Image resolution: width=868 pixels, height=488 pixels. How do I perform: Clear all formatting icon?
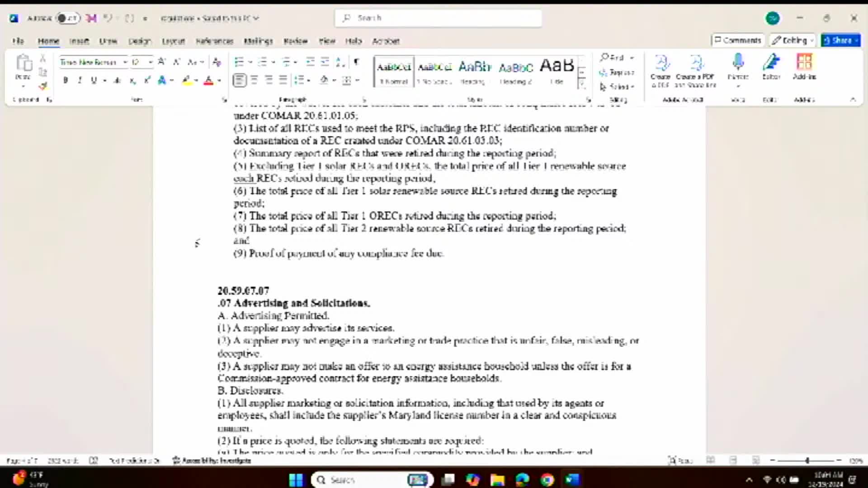[x=217, y=62]
